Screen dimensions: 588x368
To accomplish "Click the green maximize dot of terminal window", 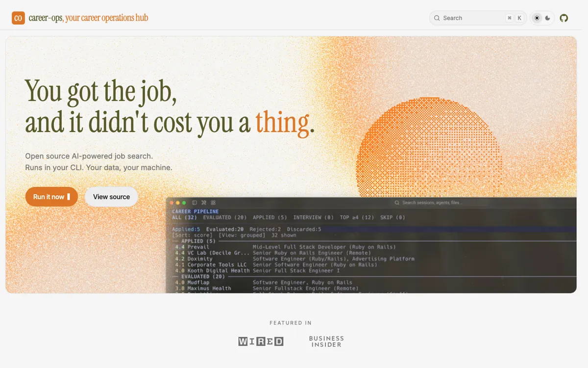I will (184, 203).
